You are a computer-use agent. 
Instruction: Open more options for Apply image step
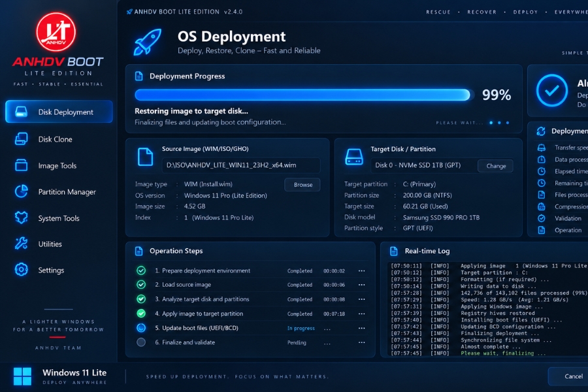pyautogui.click(x=361, y=314)
